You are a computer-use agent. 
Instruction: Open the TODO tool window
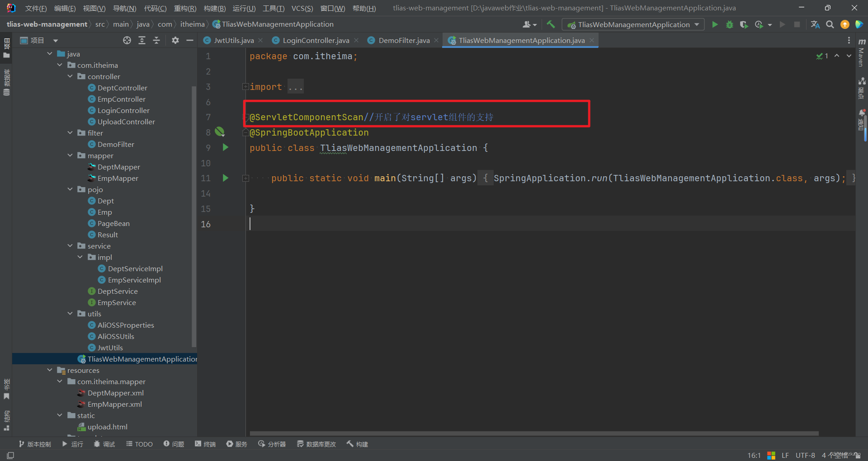click(x=139, y=444)
